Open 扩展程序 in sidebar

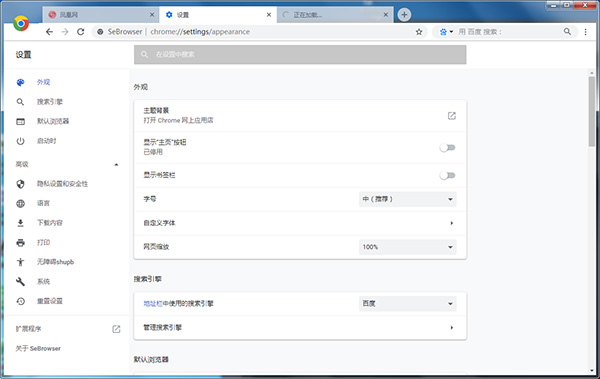click(x=28, y=328)
